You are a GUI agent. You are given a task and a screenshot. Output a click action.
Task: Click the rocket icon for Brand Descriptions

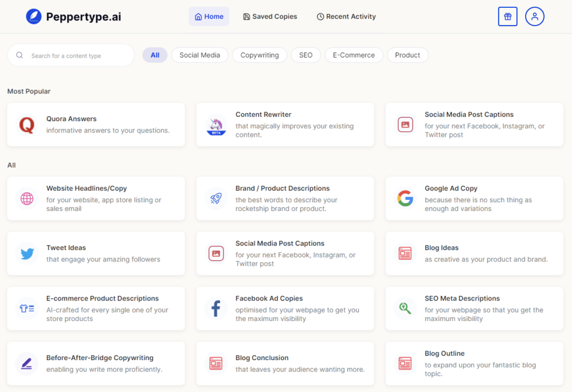216,198
